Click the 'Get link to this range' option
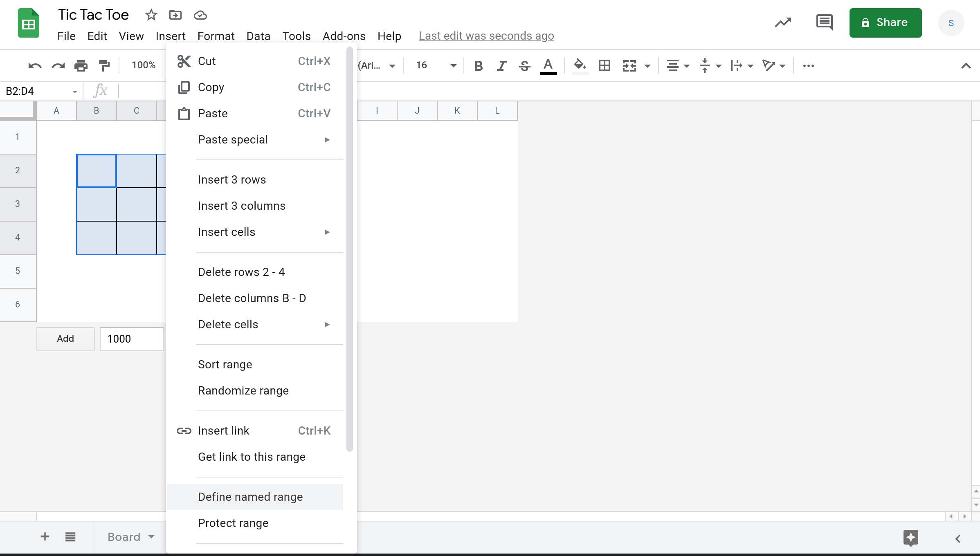Image resolution: width=980 pixels, height=556 pixels. [x=252, y=456]
